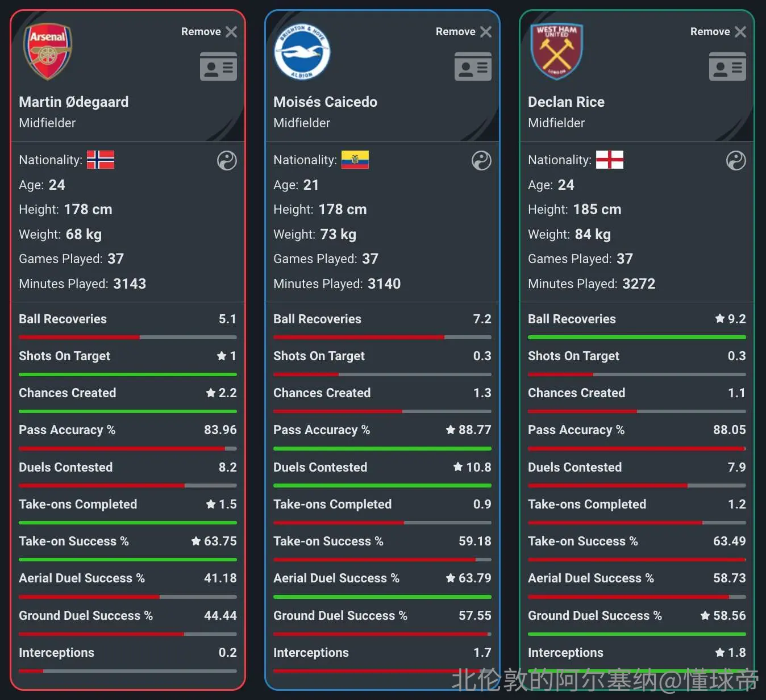Click the Norway flag next to Nationality
The height and width of the screenshot is (700, 766).
[101, 160]
